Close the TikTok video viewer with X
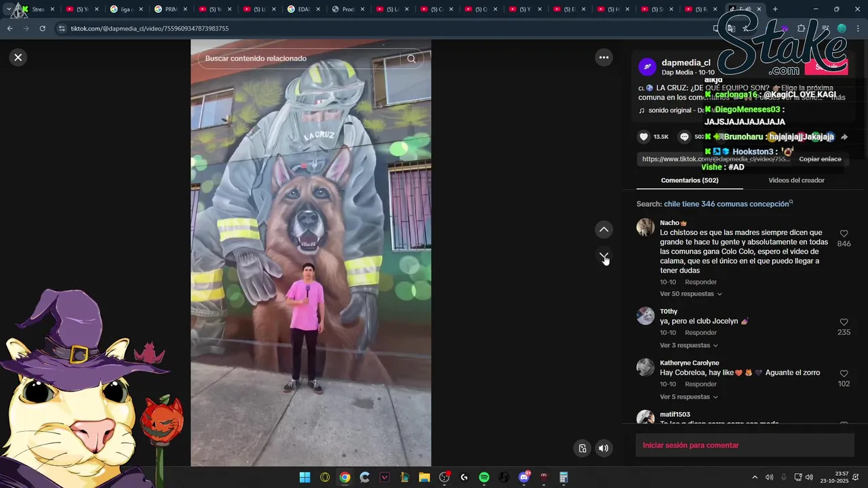This screenshot has height=488, width=868. click(x=18, y=58)
